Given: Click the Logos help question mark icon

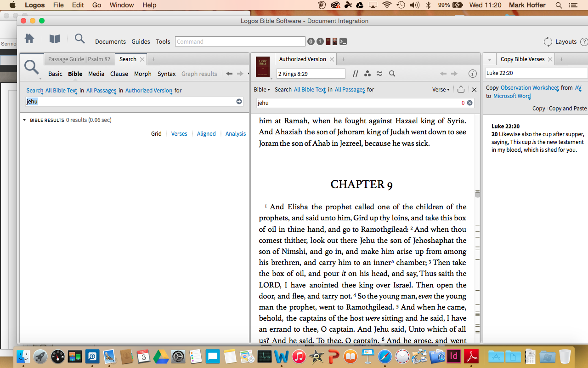Looking at the screenshot, I should point(584,41).
